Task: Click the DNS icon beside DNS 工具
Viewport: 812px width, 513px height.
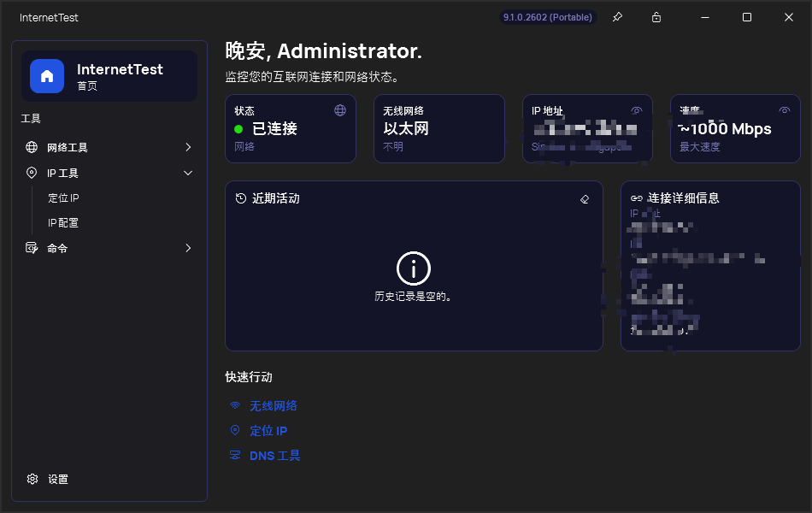Action: point(235,455)
